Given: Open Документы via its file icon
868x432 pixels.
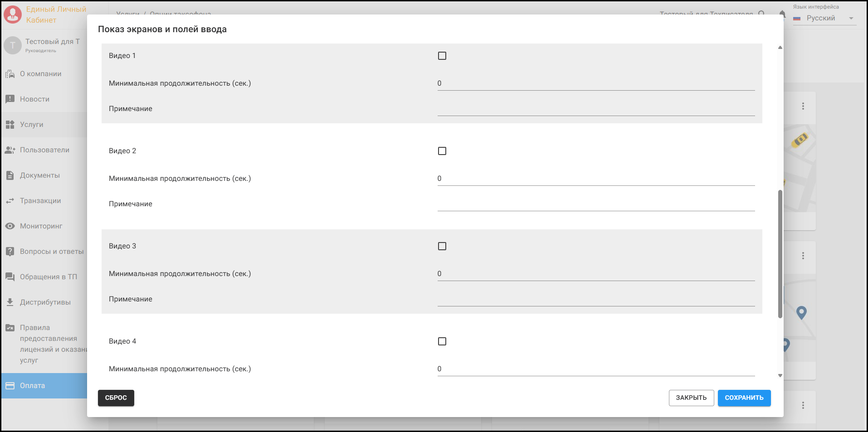Looking at the screenshot, I should (x=10, y=175).
